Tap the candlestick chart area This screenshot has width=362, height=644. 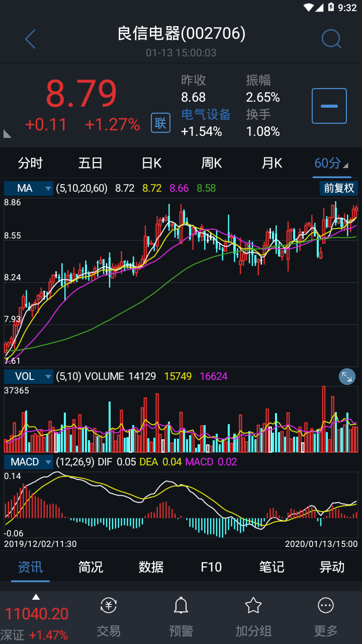coord(181,282)
